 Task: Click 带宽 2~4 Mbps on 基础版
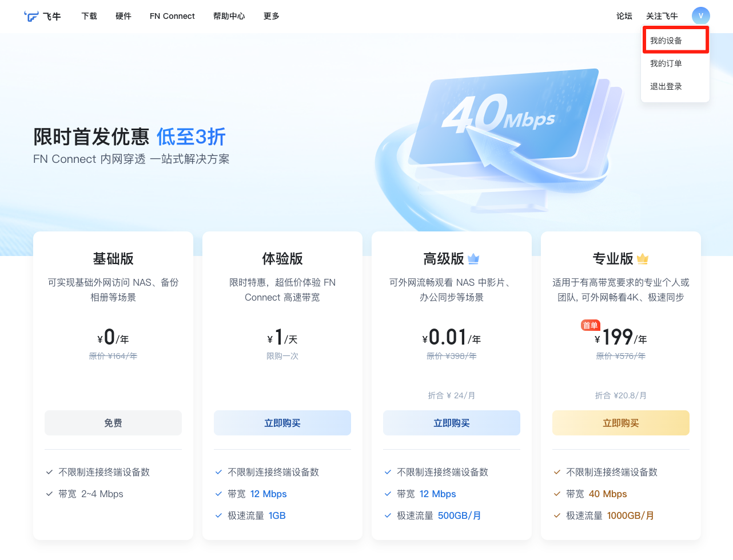pos(91,494)
